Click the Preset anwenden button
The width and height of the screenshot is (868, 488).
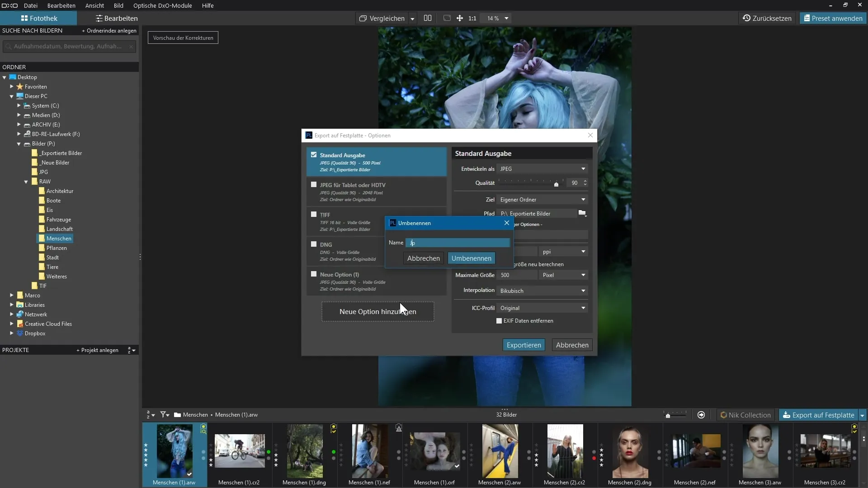pyautogui.click(x=833, y=18)
